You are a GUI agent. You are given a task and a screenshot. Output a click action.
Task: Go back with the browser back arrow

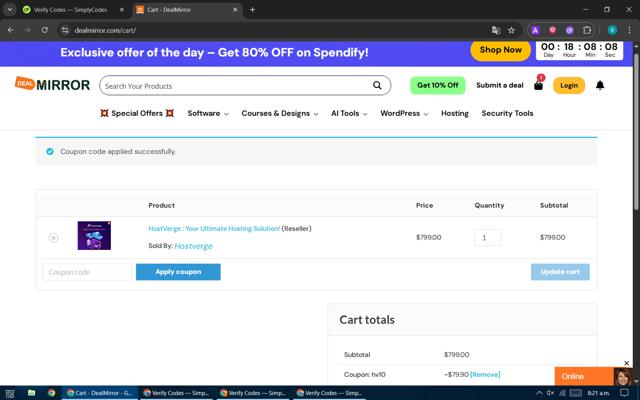point(11,30)
